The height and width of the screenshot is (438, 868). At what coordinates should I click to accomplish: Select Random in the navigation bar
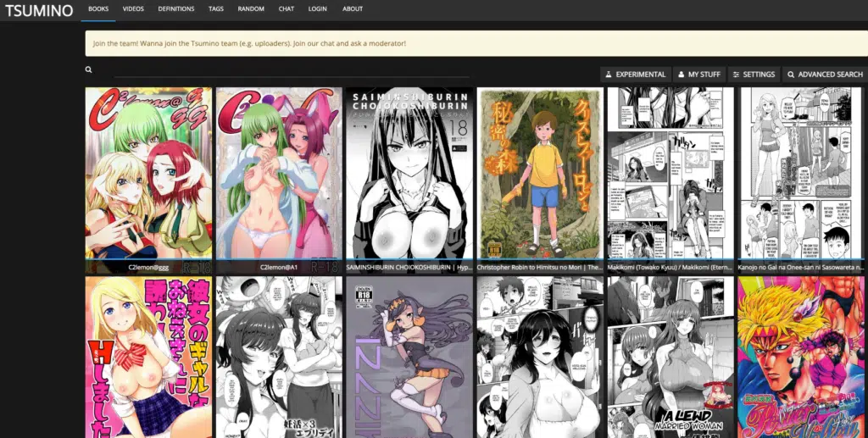click(251, 8)
